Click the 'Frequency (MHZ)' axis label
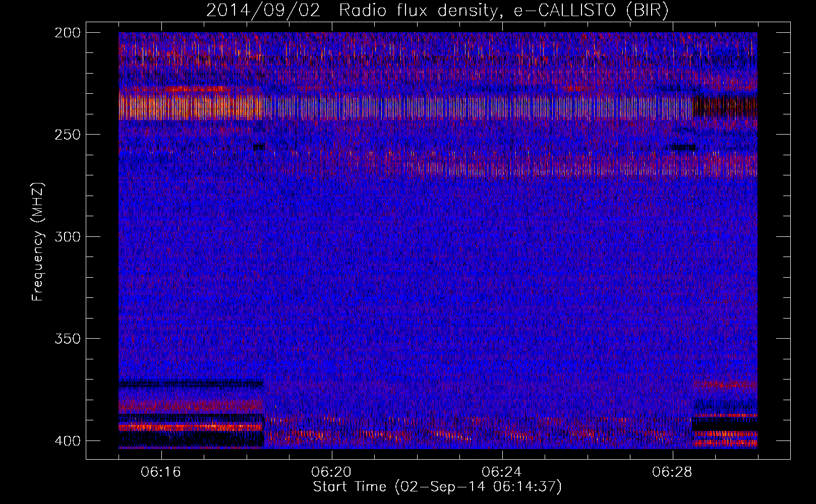The image size is (816, 504). click(x=38, y=242)
